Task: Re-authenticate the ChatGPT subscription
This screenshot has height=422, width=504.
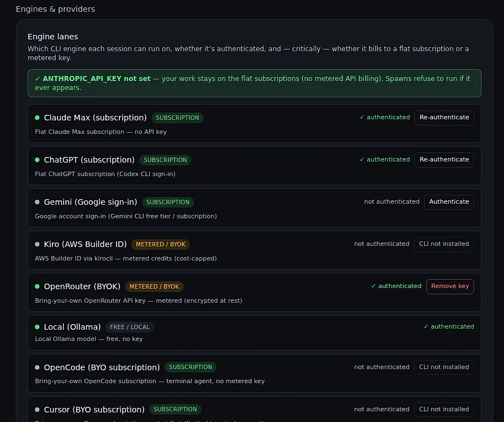Action: [444, 160]
